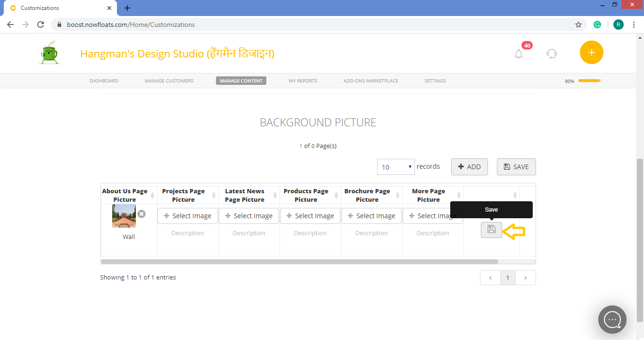Save the row using the floppy disk icon

491,230
